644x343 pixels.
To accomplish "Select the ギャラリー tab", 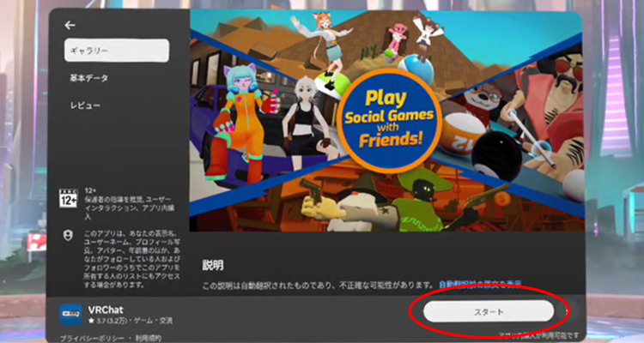I will point(116,51).
